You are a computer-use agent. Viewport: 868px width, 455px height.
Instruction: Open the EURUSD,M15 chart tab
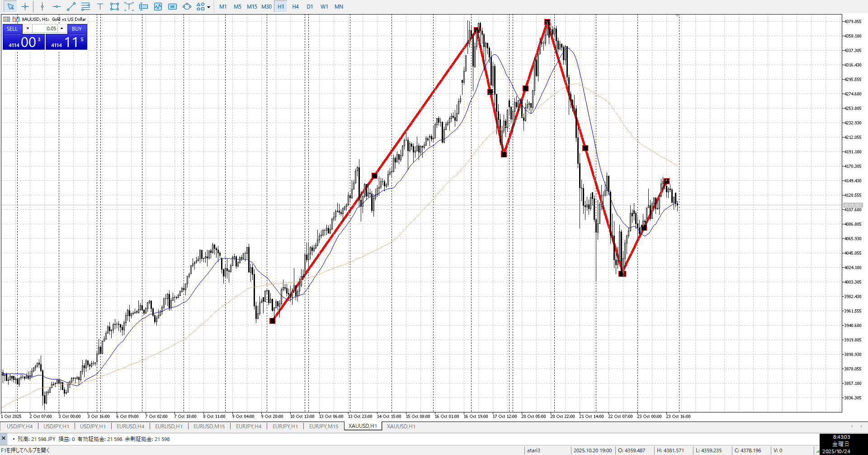point(209,426)
